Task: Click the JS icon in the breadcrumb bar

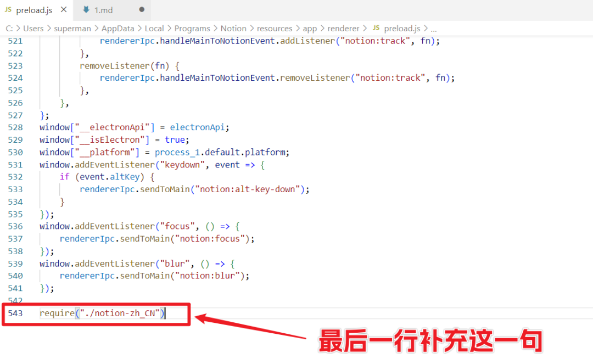Action: click(376, 28)
